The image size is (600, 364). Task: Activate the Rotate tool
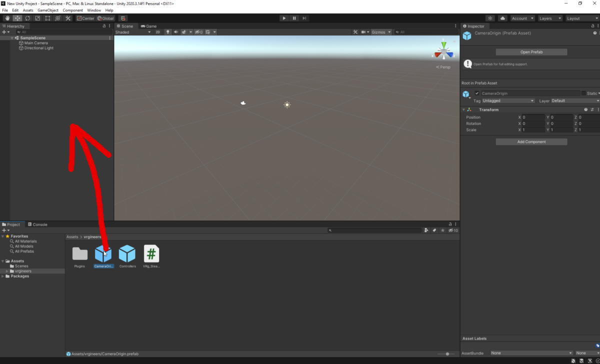tap(26, 18)
